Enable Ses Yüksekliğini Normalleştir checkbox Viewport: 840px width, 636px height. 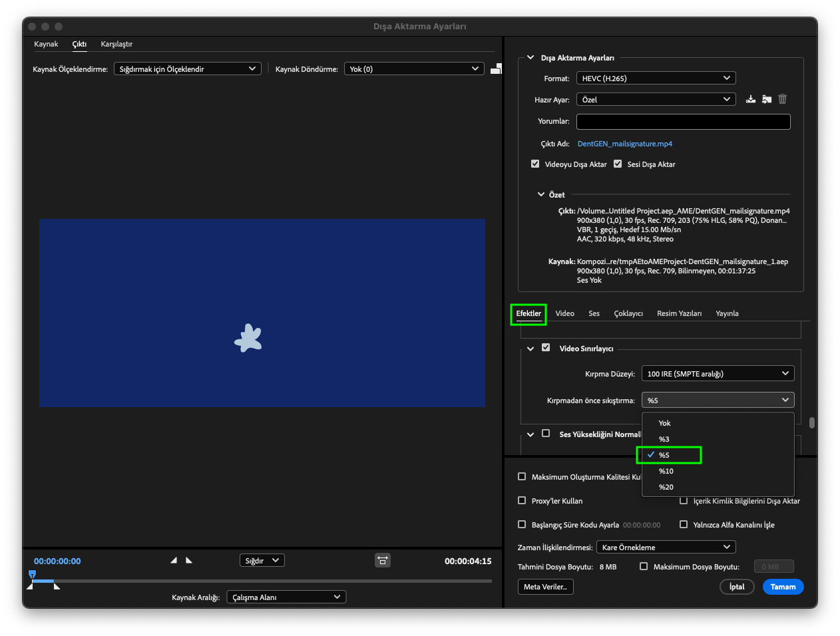[x=546, y=433]
